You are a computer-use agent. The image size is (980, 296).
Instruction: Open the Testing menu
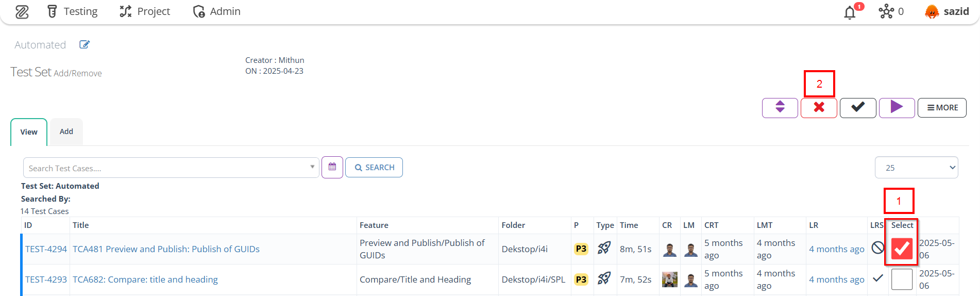[x=72, y=11]
